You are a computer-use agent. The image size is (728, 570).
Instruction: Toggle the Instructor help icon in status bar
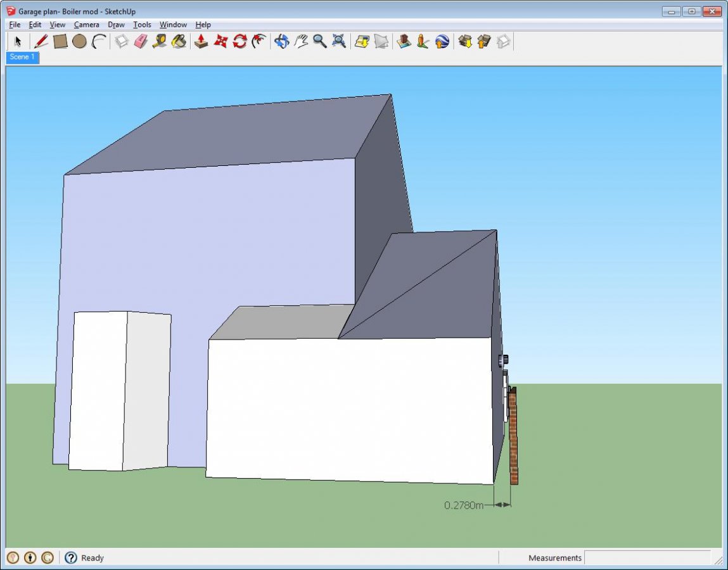[71, 558]
